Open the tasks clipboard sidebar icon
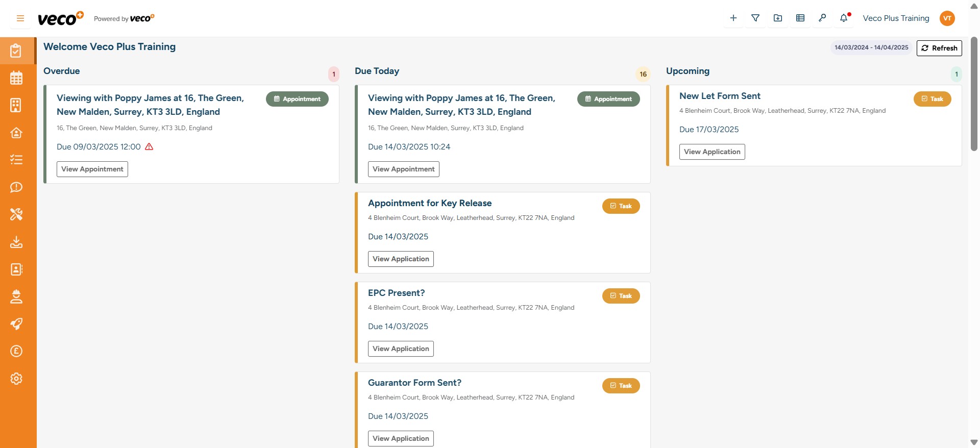 tap(16, 51)
